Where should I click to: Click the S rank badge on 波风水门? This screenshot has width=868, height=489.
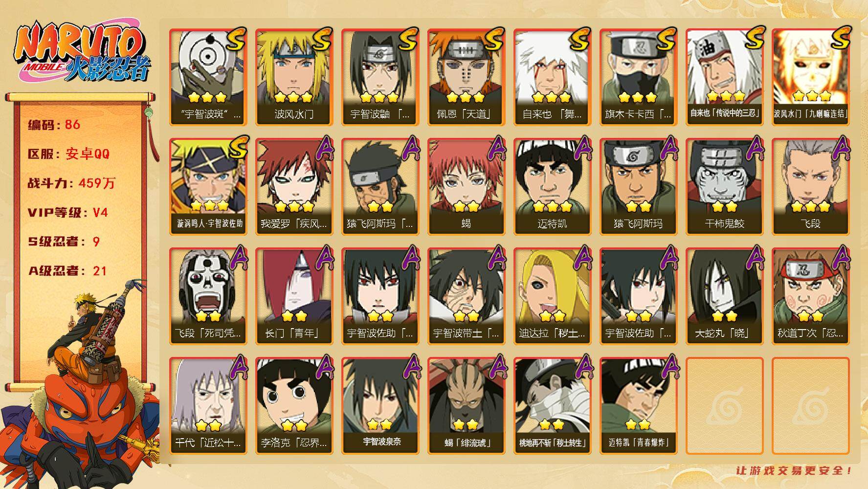(321, 38)
